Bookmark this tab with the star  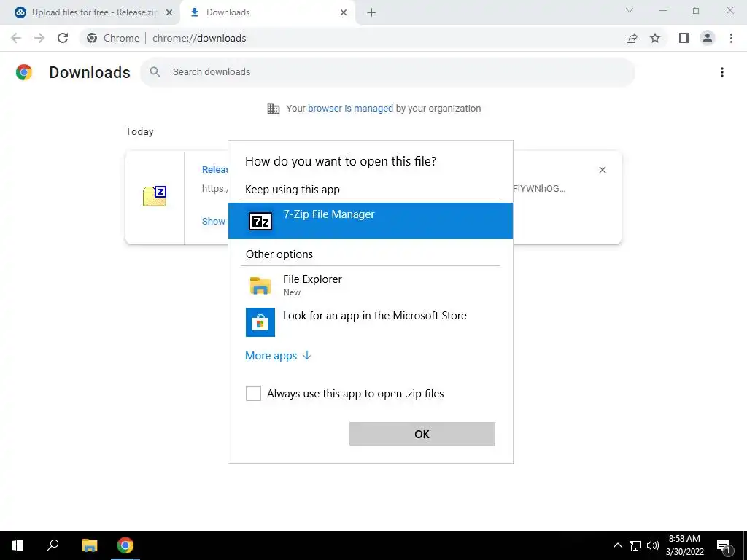(655, 38)
